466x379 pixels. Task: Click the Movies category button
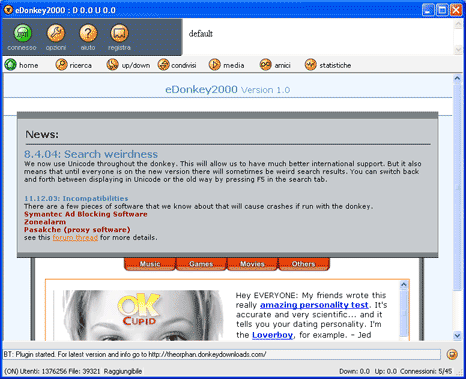252,264
